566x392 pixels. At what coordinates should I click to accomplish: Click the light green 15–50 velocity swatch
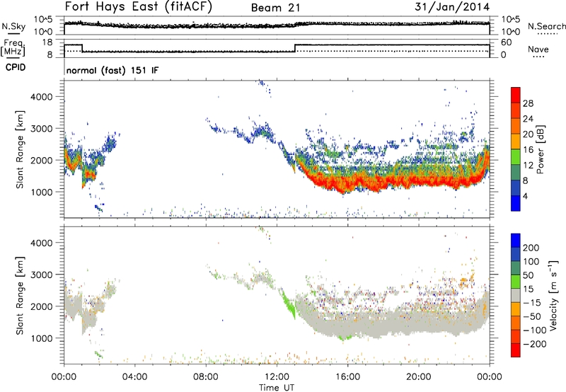516,282
